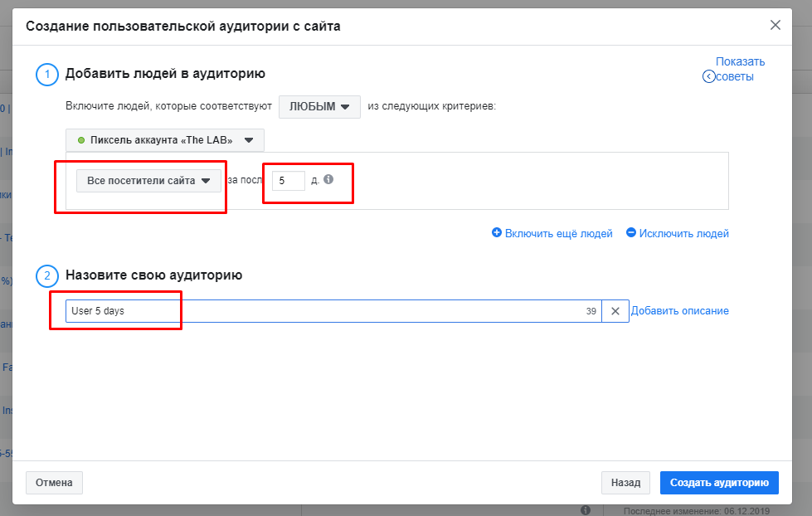Open the Пиксель аккаунта «The LAB» dropdown
The height and width of the screenshot is (516, 812).
click(x=164, y=140)
